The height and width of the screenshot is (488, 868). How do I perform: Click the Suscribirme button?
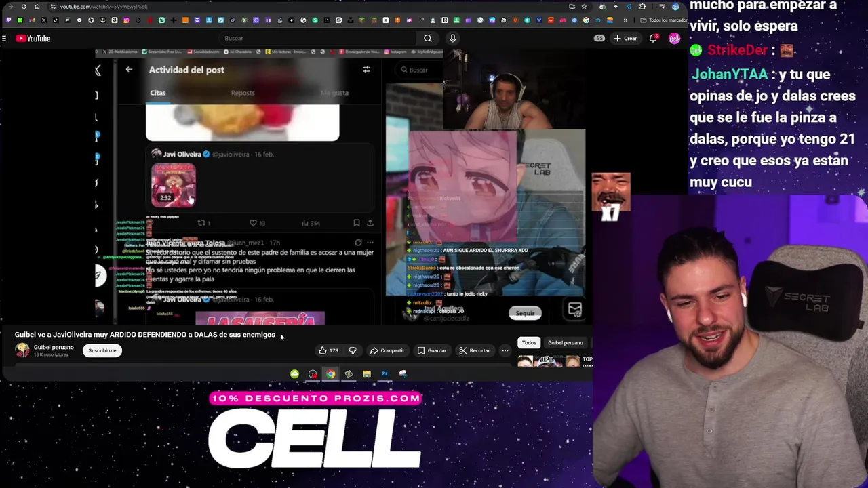point(102,350)
